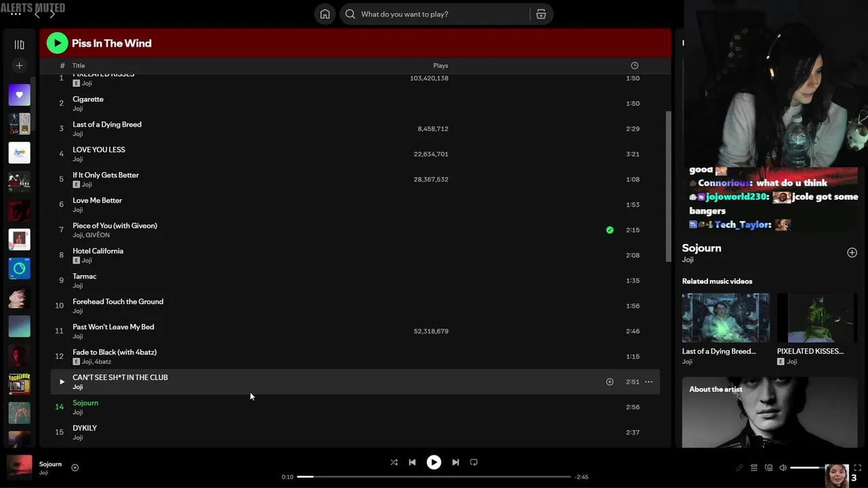Click the tracklist vertical scrollbar
868x488 pixels.
tap(669, 186)
